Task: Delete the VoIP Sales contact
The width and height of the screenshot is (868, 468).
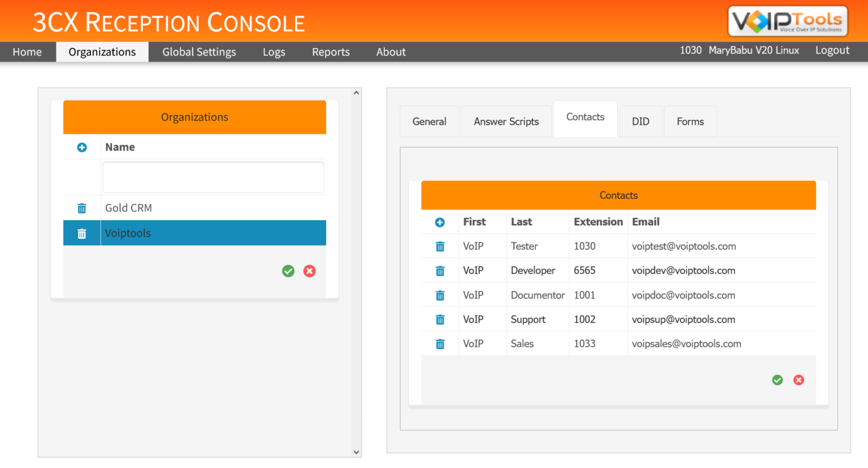Action: pos(440,343)
